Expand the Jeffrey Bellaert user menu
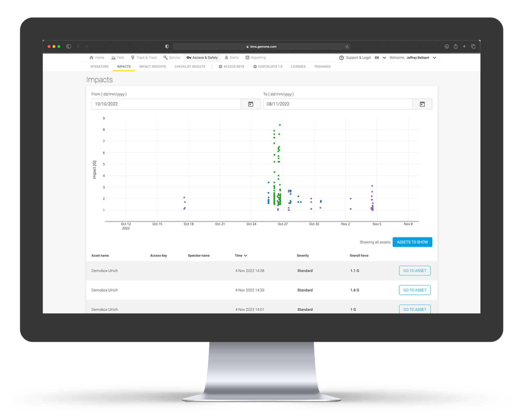This screenshot has height=420, width=525. coord(434,58)
